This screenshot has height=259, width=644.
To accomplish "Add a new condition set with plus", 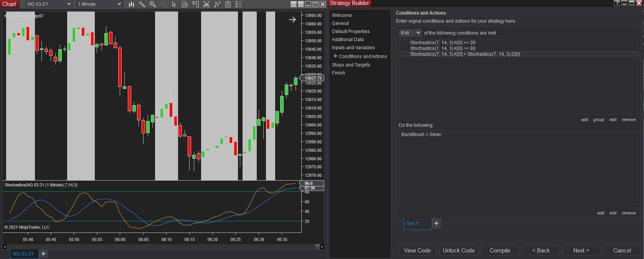I will point(436,223).
